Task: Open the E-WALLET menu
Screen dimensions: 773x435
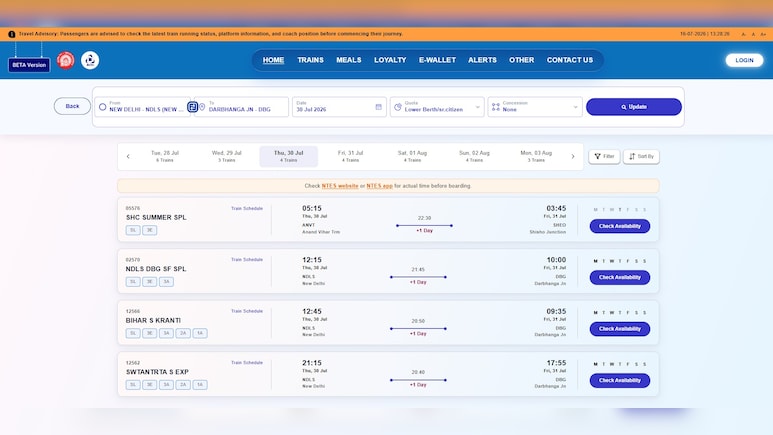Action: coord(437,60)
